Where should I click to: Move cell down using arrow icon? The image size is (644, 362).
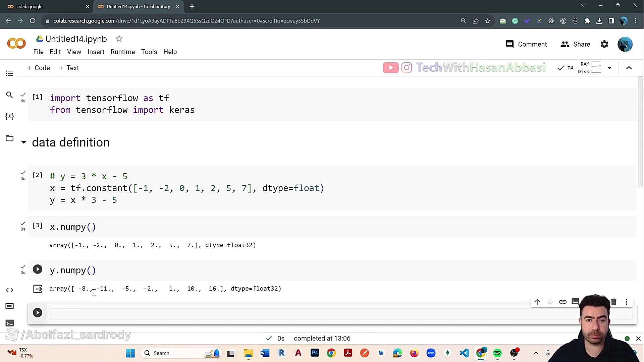[550, 302]
